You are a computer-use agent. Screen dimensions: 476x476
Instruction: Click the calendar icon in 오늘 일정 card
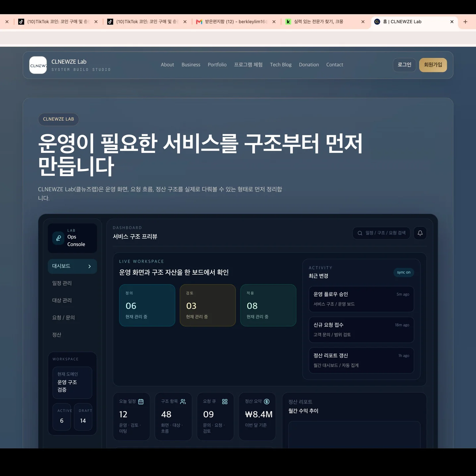click(x=141, y=401)
